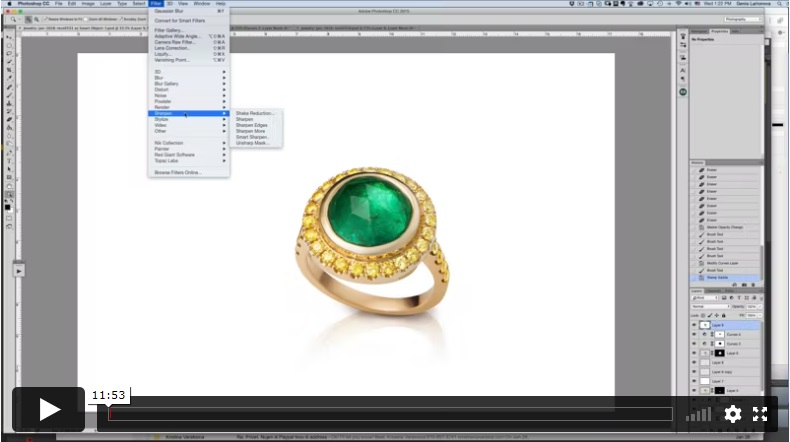Viewport: 790px width, 442px height.
Task: Open the layer Kind filter dropdown
Action: point(705,298)
